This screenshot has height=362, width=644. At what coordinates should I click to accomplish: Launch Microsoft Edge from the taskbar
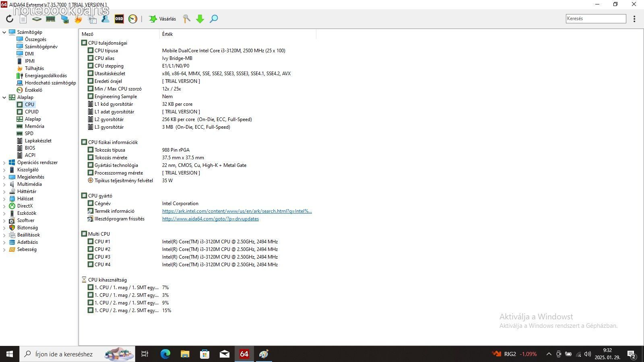tap(165, 354)
